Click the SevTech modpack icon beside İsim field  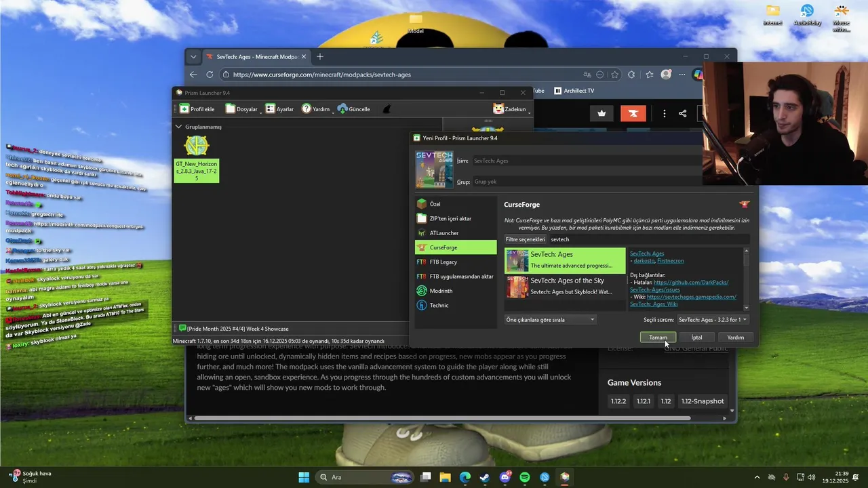point(434,169)
